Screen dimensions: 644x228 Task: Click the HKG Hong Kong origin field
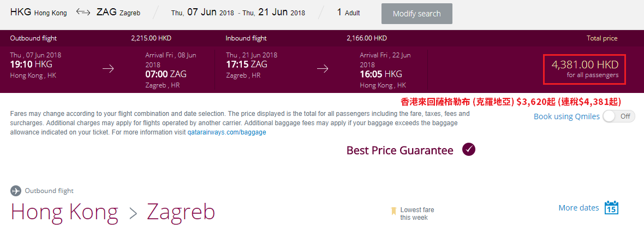coord(38,13)
